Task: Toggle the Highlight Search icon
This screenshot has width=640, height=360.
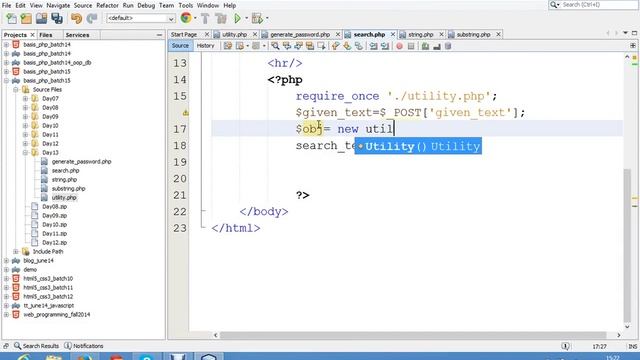Action: point(310,46)
